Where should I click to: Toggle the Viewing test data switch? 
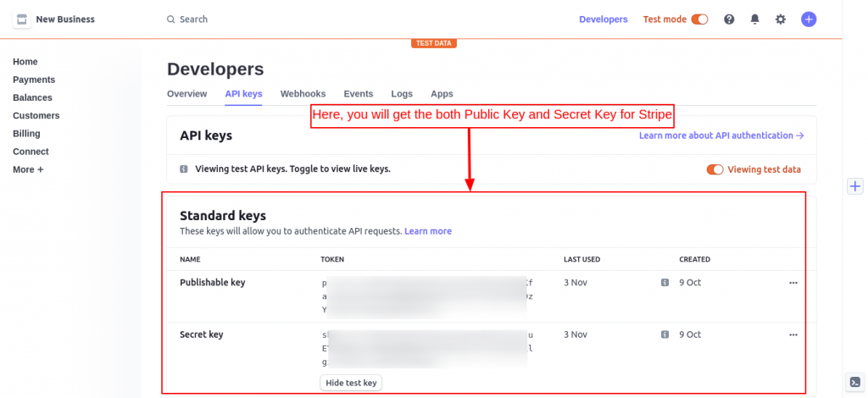click(x=715, y=169)
